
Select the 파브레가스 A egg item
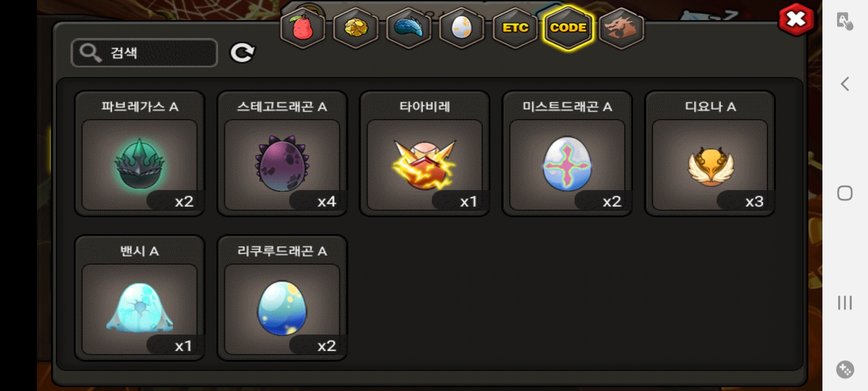(139, 154)
